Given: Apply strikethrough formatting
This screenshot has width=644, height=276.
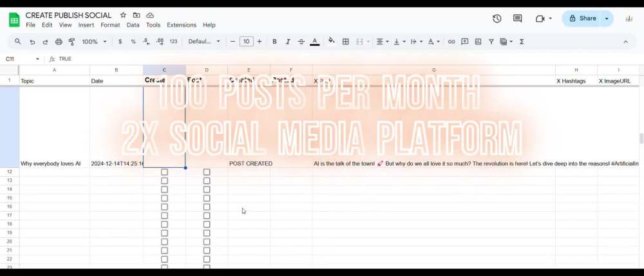Looking at the screenshot, I should point(301,41).
